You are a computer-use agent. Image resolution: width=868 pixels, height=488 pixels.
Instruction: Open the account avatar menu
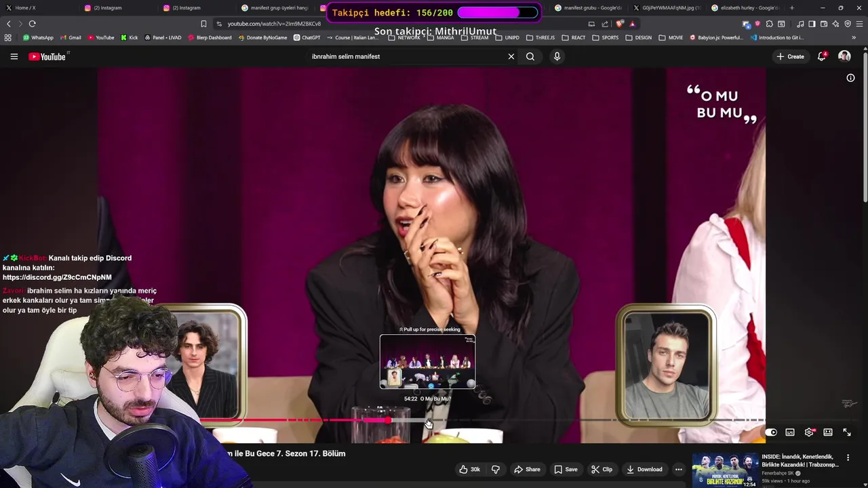[844, 56]
